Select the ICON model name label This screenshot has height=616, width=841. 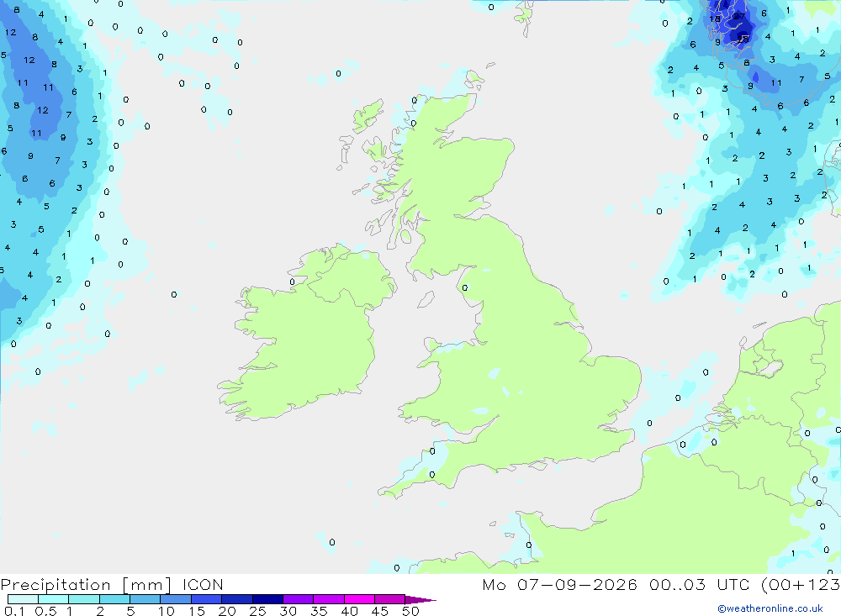click(203, 584)
